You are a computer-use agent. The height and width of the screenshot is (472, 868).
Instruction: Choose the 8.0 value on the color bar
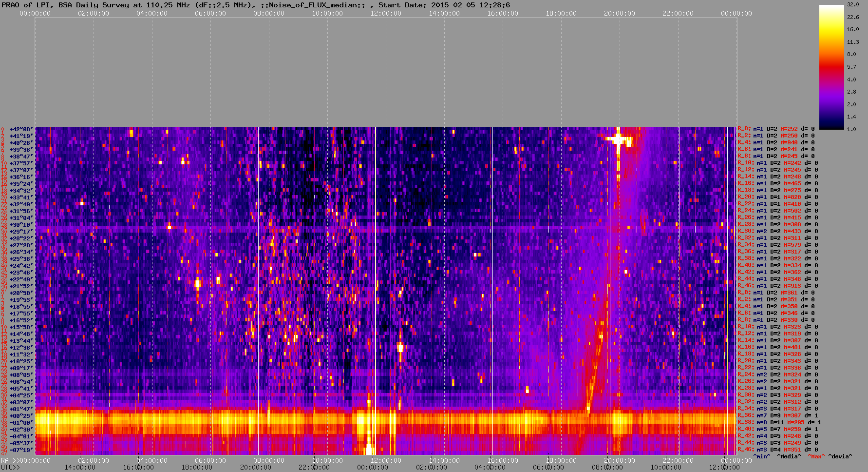851,55
